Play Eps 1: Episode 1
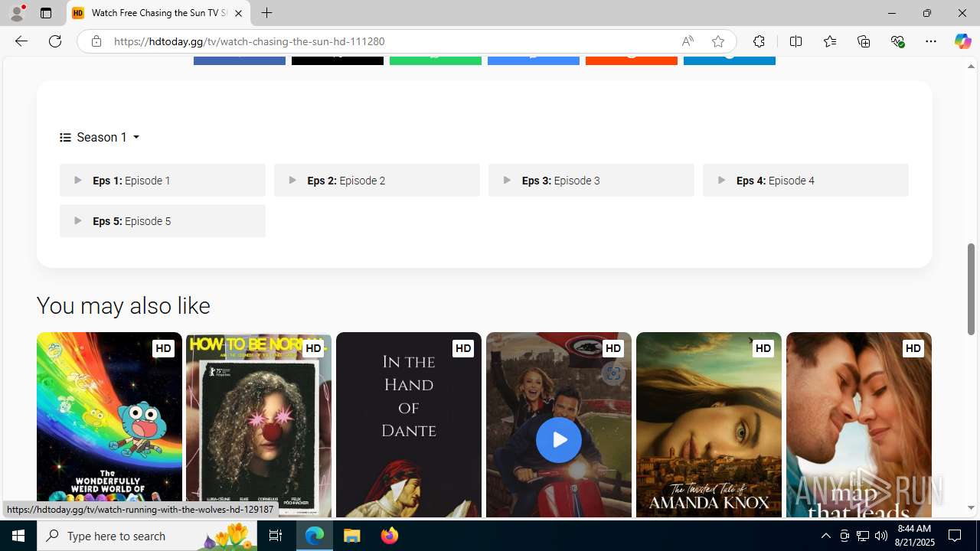 (x=162, y=181)
